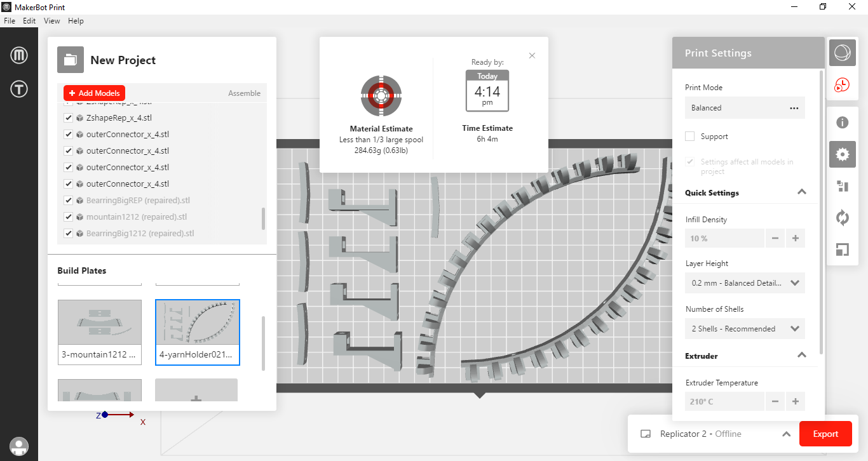Expand the Replicator 2 printer panel
868x461 pixels.
coord(786,434)
